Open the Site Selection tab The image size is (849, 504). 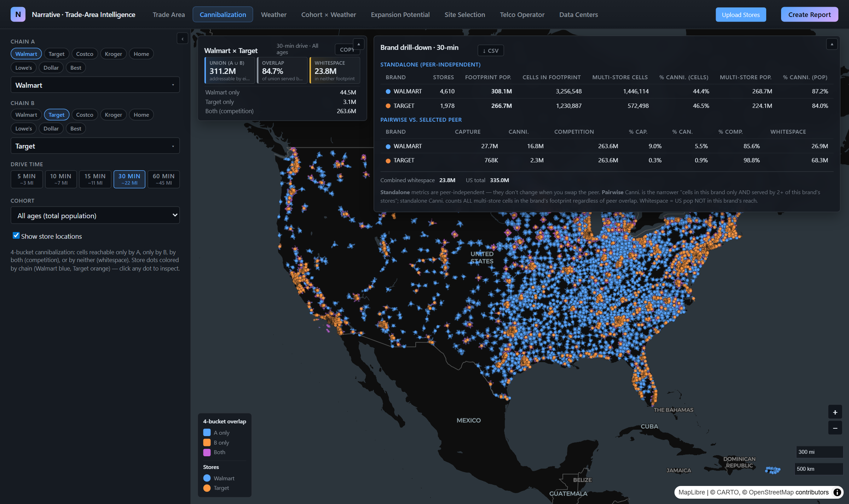click(465, 15)
